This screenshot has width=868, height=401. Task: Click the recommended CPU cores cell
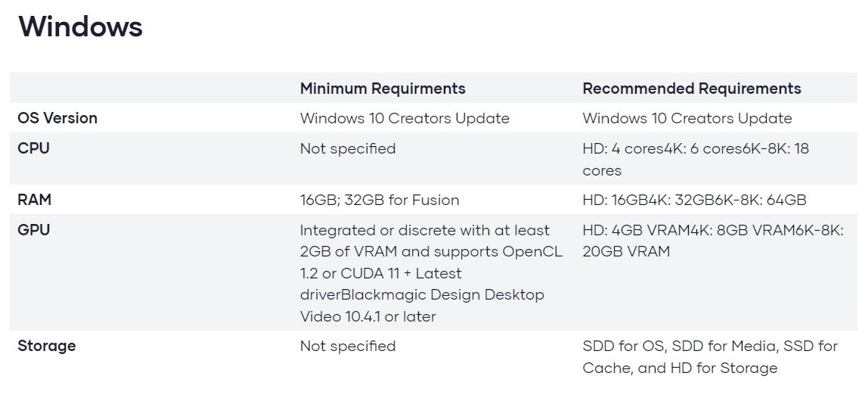point(695,159)
